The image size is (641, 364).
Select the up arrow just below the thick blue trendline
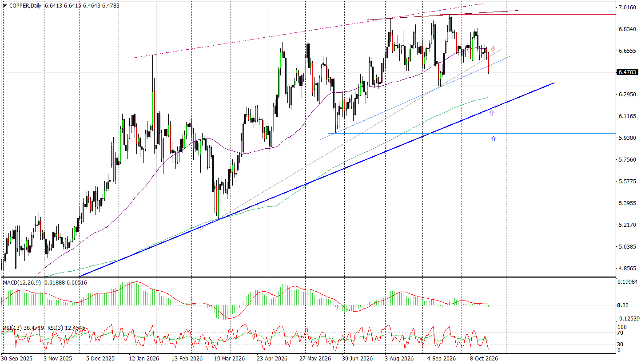point(492,113)
